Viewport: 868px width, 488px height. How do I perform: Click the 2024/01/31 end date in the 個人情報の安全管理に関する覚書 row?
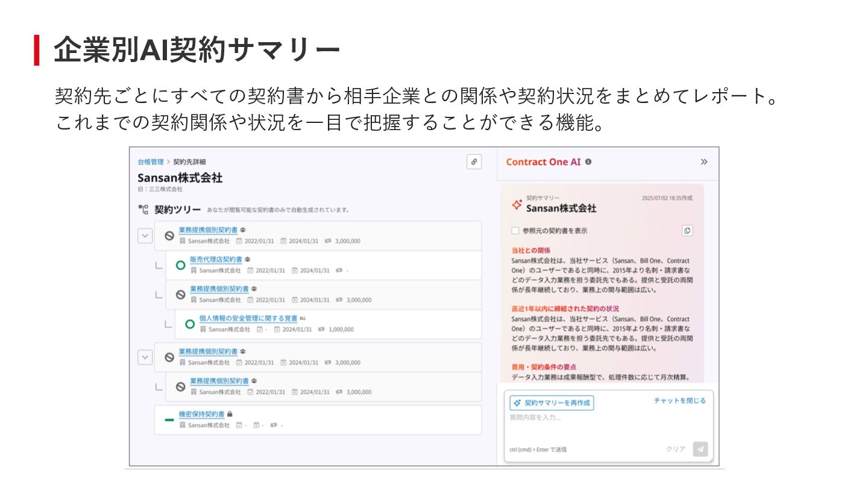297,330
